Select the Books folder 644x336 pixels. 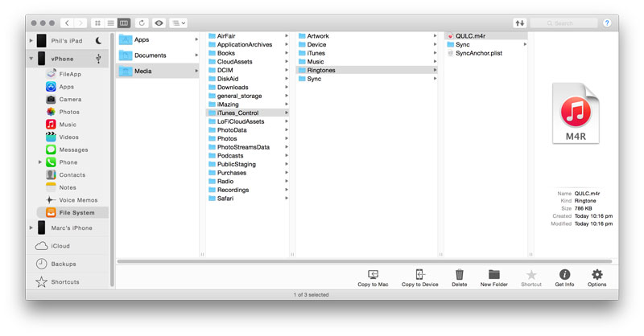tap(247, 53)
